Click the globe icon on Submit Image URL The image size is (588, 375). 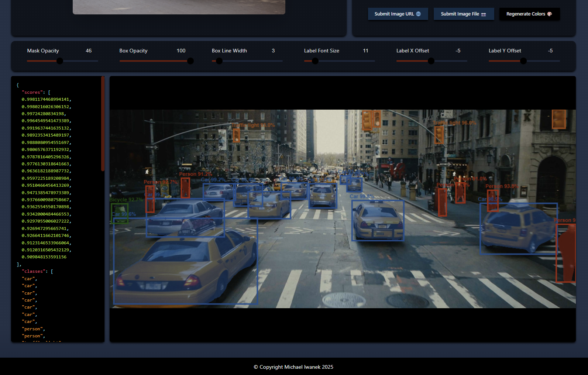coord(418,14)
